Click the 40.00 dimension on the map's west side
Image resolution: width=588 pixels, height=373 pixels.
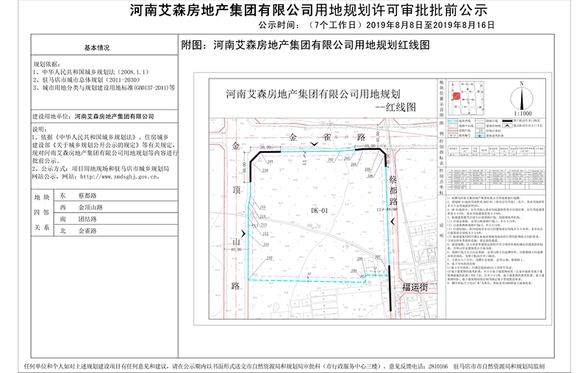pos(236,250)
